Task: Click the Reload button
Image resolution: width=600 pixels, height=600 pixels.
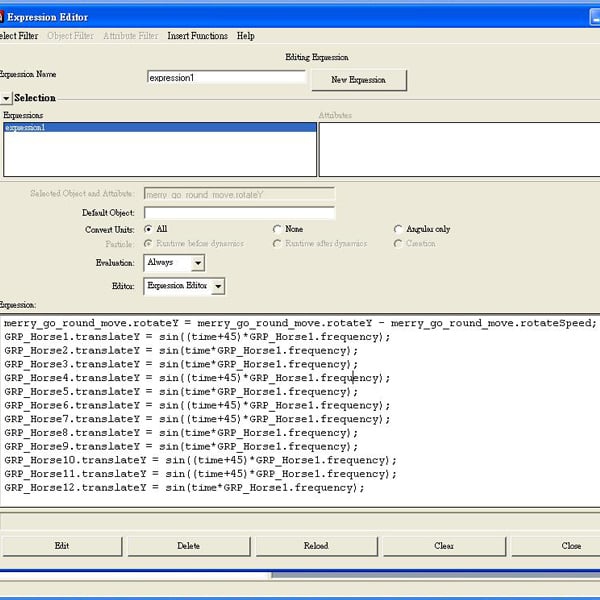Action: (316, 546)
